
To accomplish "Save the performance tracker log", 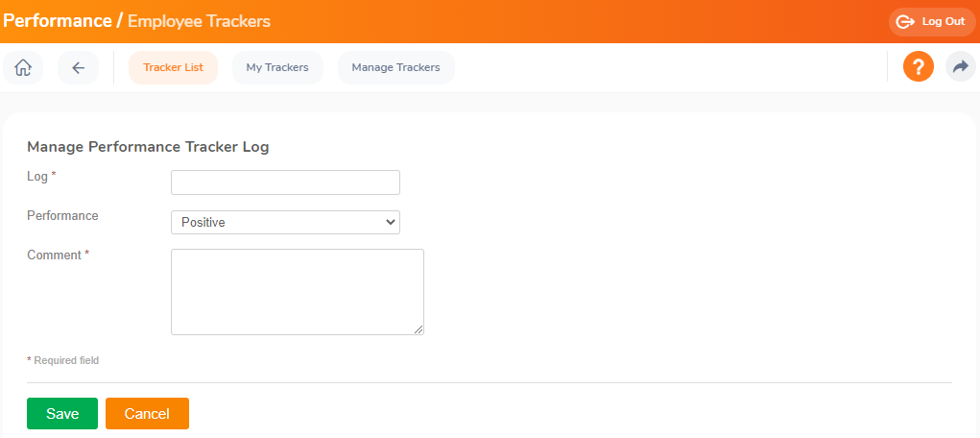I will click(x=62, y=414).
